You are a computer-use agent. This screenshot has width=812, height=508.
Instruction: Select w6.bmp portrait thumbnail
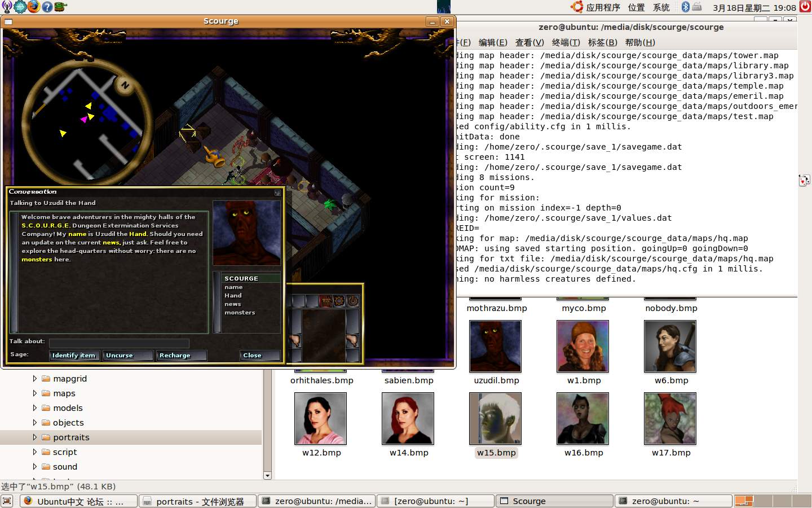pos(670,347)
